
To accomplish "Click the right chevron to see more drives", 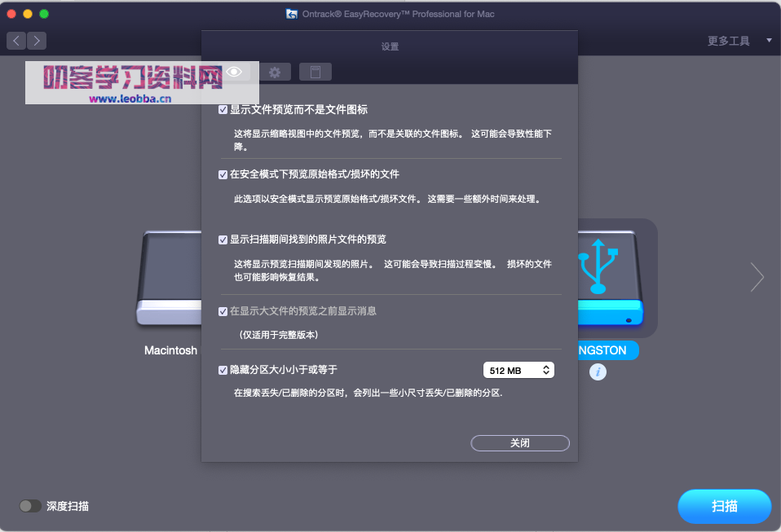I will tap(757, 277).
